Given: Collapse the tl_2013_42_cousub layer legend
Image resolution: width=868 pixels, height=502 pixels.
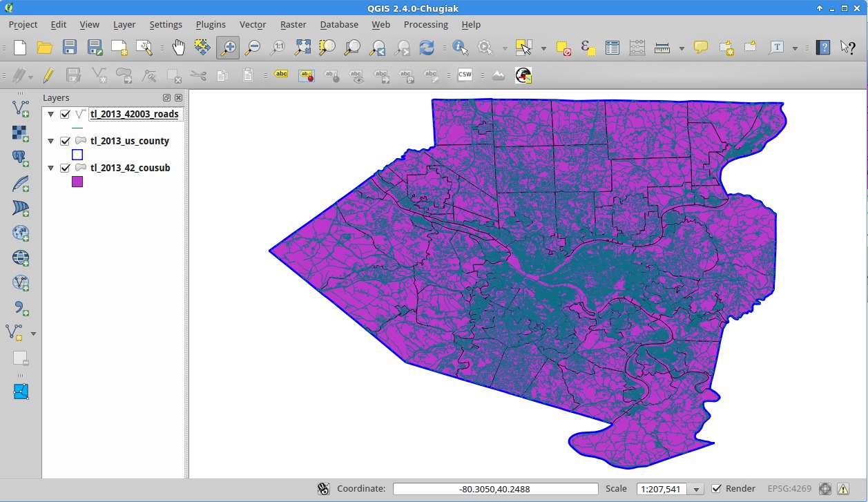Looking at the screenshot, I should point(50,168).
